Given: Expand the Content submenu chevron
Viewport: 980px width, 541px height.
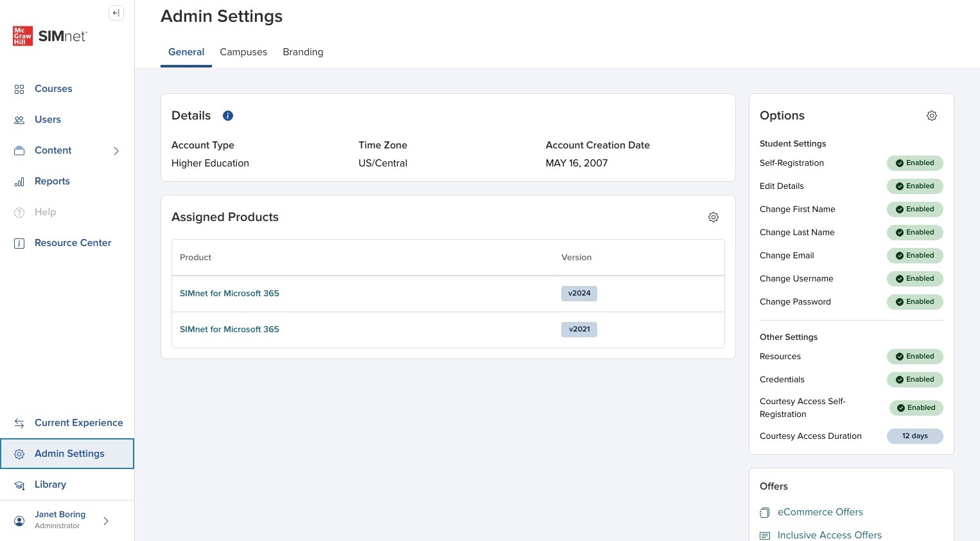Looking at the screenshot, I should click(116, 151).
